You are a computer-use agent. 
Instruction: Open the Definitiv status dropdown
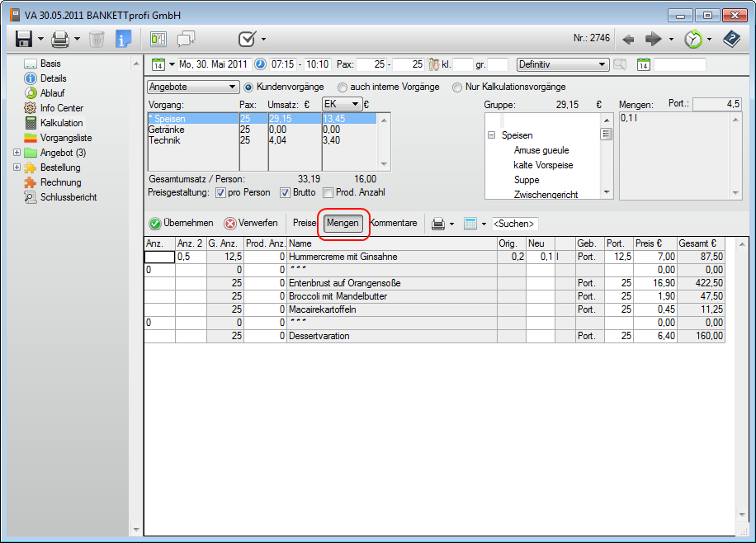602,64
